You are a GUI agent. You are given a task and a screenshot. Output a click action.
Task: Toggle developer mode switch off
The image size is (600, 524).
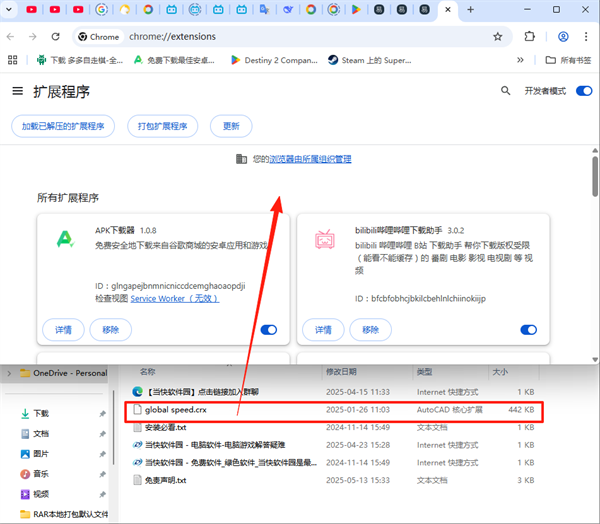click(583, 91)
